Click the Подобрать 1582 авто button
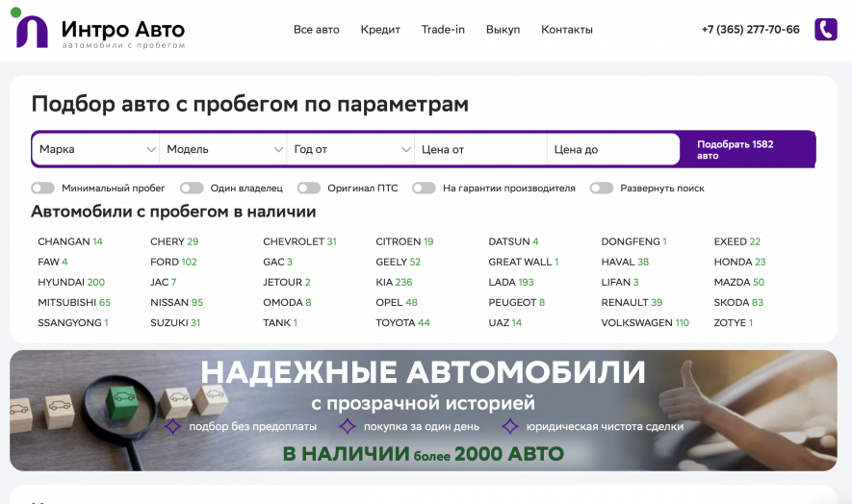Image resolution: width=852 pixels, height=504 pixels. (747, 149)
